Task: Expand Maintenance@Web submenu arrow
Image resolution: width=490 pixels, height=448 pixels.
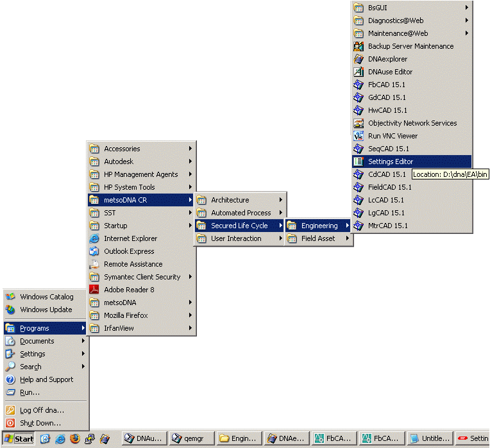Action: tap(466, 33)
